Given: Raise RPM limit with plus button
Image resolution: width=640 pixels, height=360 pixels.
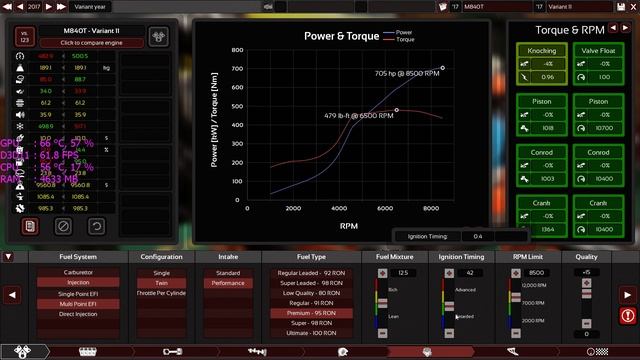Looking at the screenshot, I should 516,273.
